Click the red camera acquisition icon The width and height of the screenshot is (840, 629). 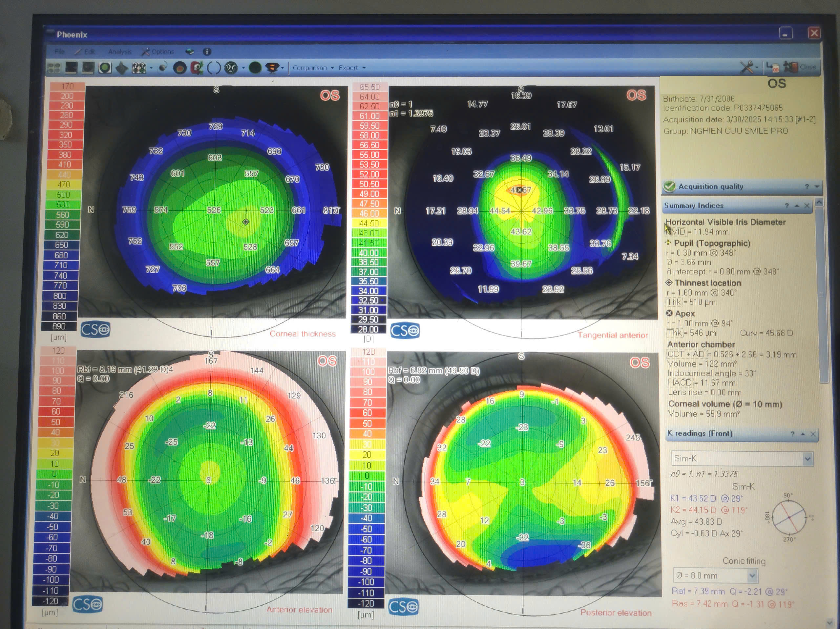[197, 68]
